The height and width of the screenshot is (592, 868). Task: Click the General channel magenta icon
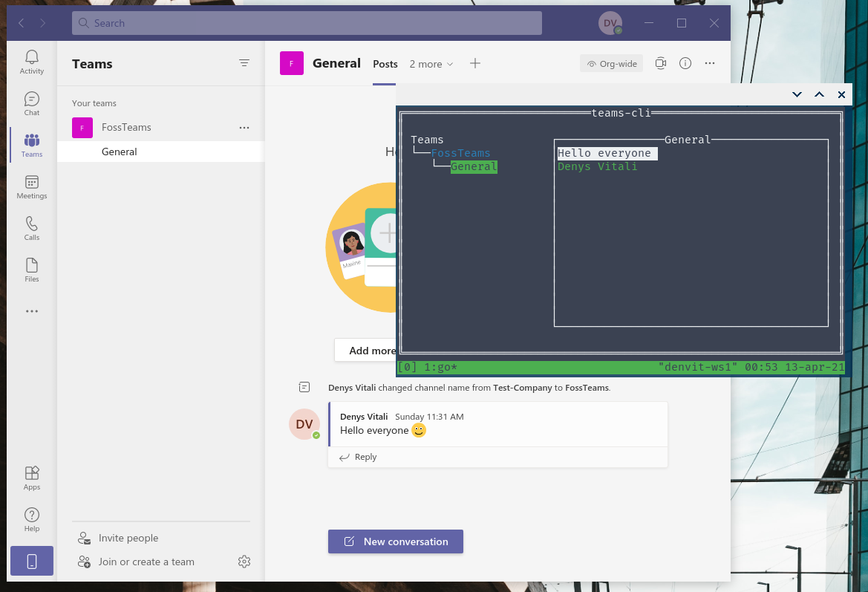tap(292, 63)
